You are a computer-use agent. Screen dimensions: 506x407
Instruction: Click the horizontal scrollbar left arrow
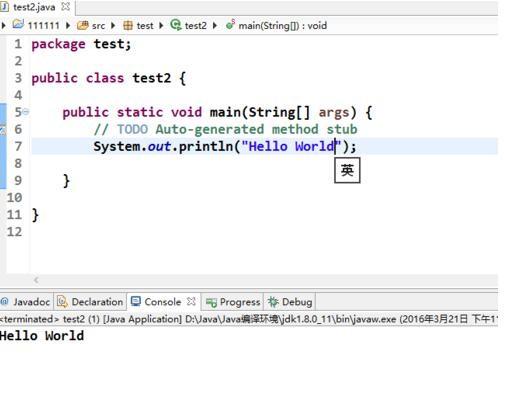pyautogui.click(x=36, y=280)
